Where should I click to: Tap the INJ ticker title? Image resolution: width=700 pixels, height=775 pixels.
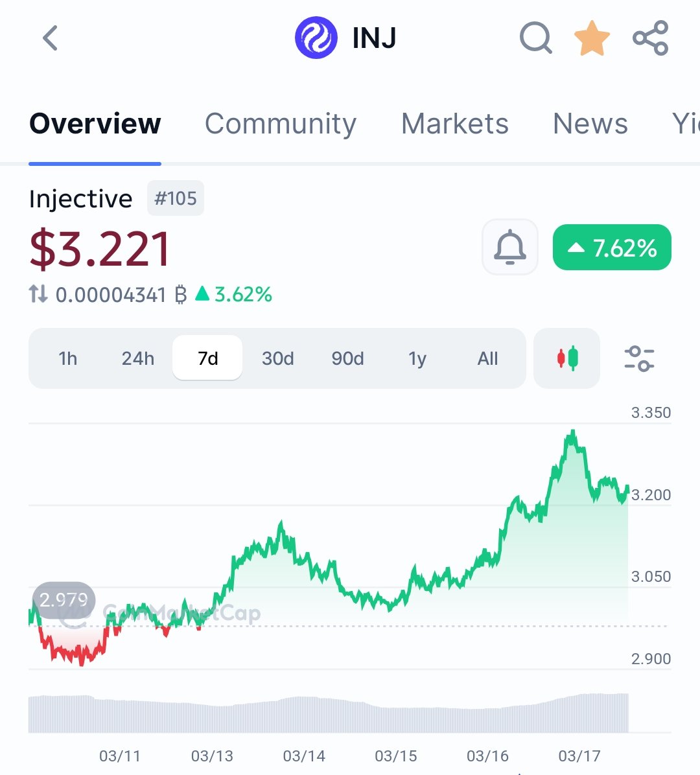374,38
